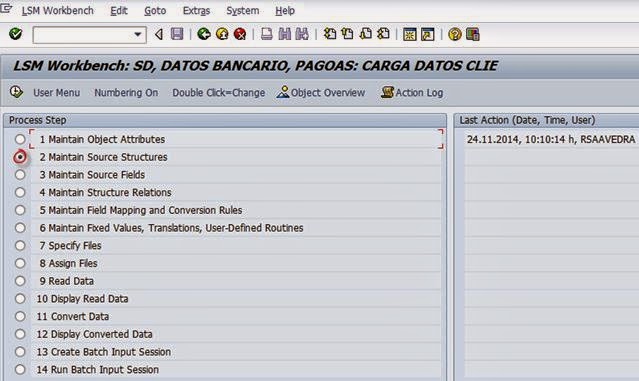Click the small left triangle toolbar icon
Viewport: 639px width, 381px height.
(159, 34)
